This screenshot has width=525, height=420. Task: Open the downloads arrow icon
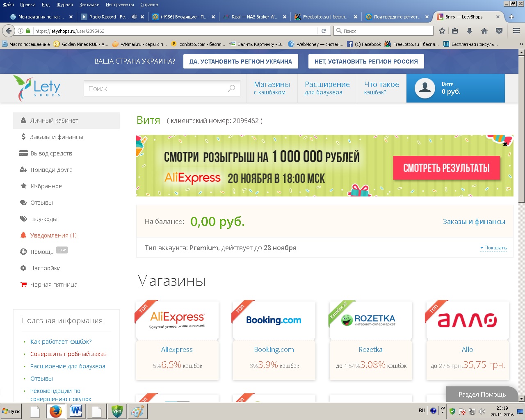click(470, 31)
